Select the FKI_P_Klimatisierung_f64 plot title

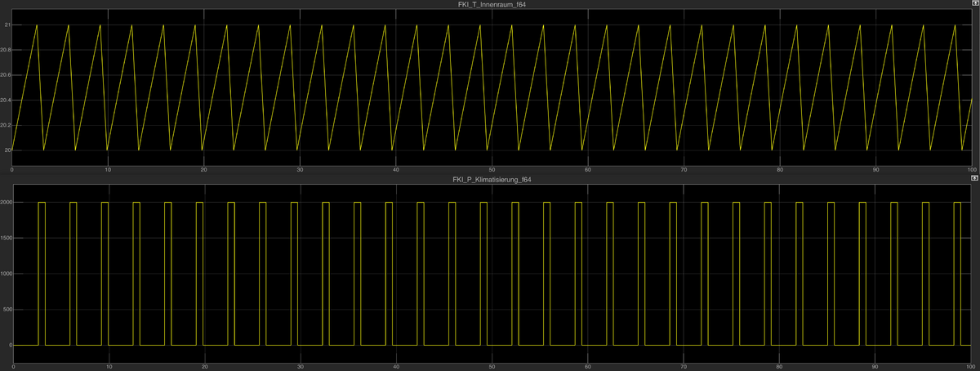[x=491, y=178]
